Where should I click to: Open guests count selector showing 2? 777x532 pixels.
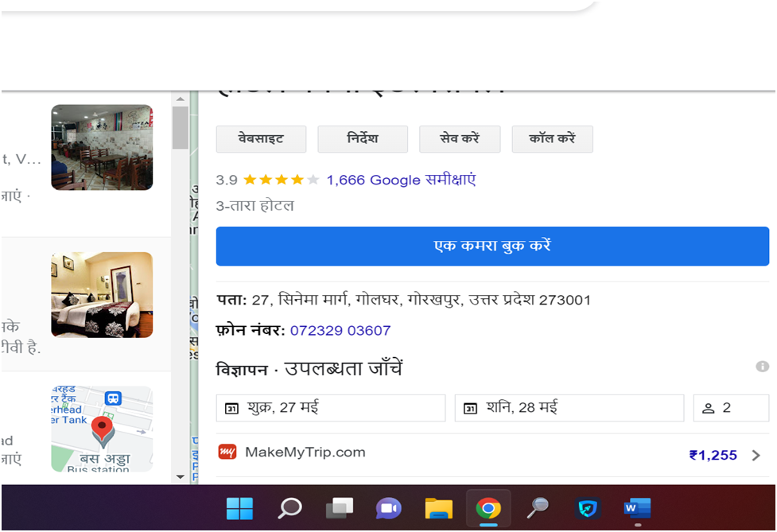coord(731,408)
